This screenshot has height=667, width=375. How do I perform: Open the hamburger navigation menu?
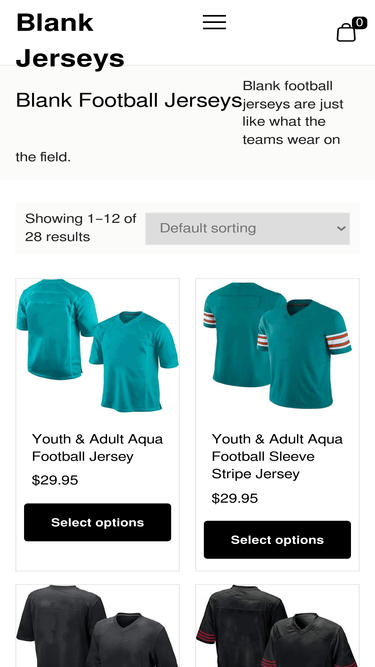pos(214,22)
